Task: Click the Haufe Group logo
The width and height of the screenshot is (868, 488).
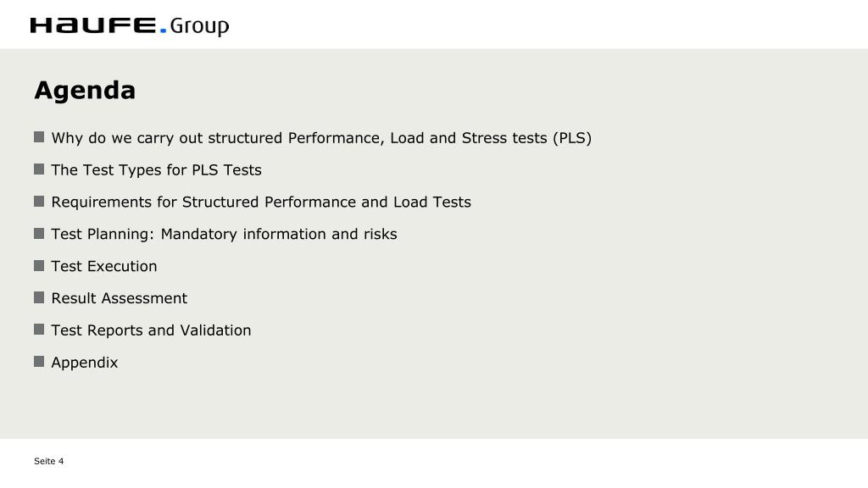Action: click(x=130, y=26)
